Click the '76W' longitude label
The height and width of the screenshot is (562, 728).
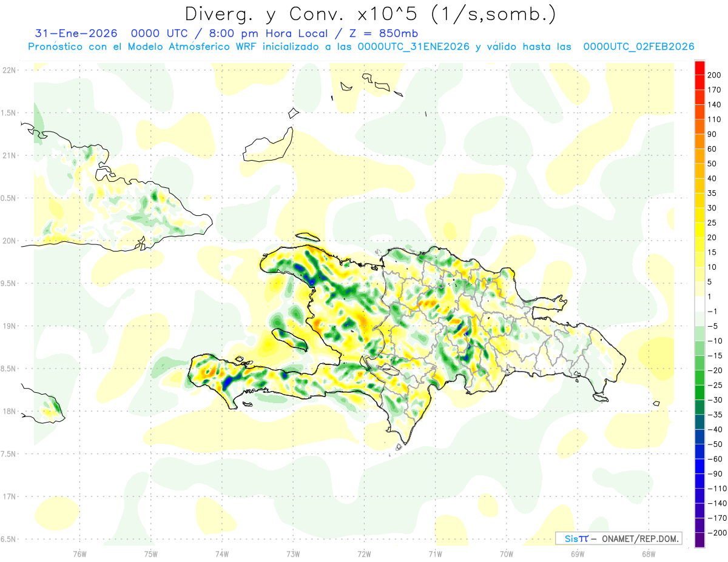79,554
